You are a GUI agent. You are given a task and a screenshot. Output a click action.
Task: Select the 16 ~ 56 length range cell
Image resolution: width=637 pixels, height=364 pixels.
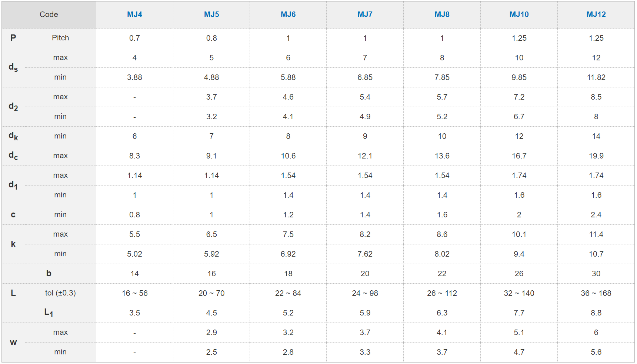click(134, 293)
